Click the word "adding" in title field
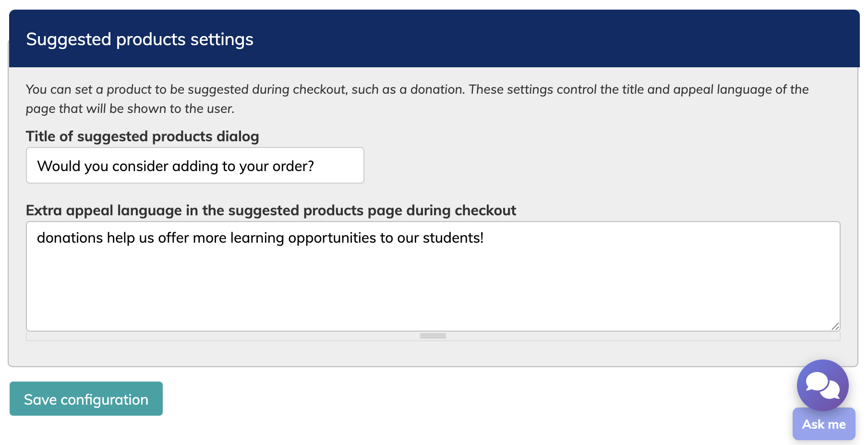The width and height of the screenshot is (868, 445). [195, 166]
